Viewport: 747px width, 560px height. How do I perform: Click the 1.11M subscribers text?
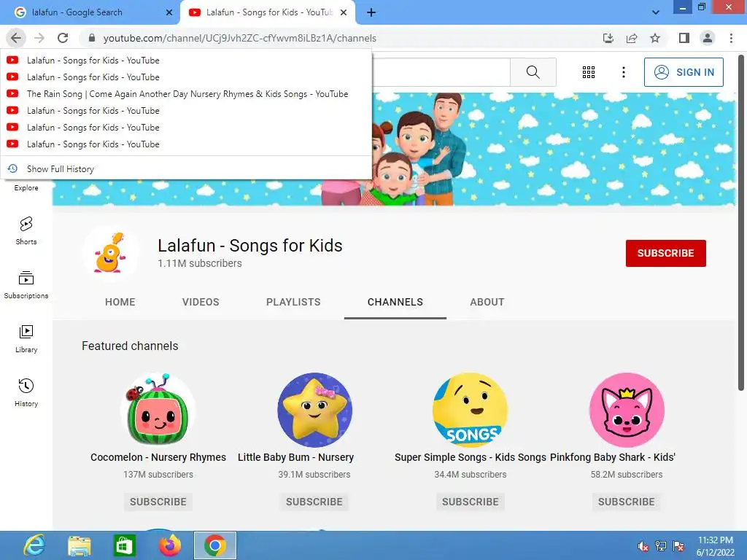(200, 263)
